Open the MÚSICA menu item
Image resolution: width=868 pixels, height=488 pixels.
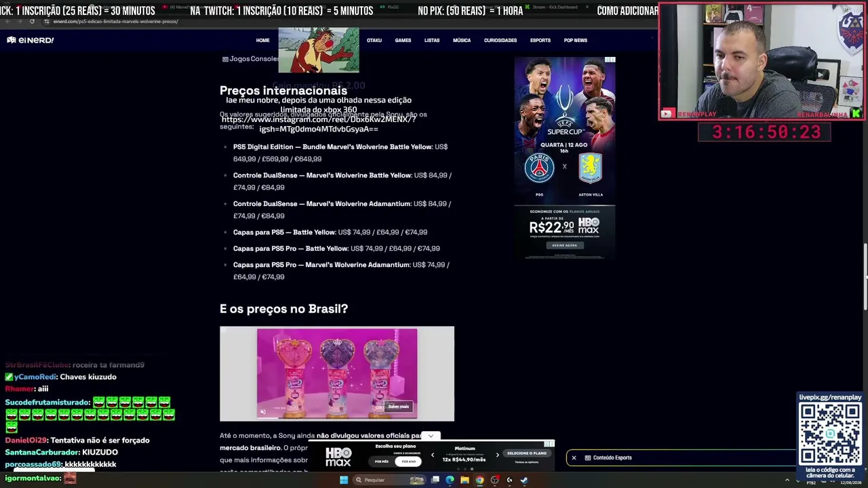pos(462,40)
